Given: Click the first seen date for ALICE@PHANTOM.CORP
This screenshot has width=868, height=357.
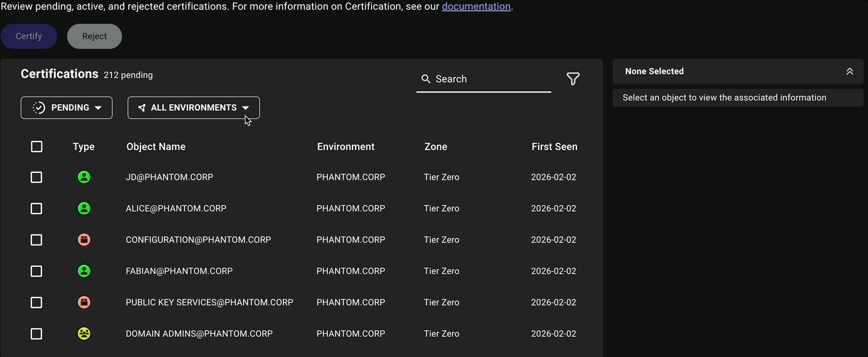Looking at the screenshot, I should 554,209.
